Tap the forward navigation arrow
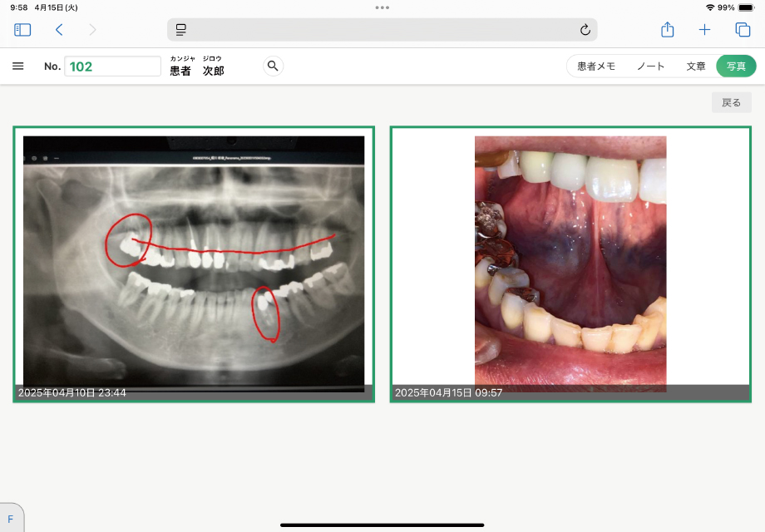Screen dimensions: 765x532 coord(92,30)
